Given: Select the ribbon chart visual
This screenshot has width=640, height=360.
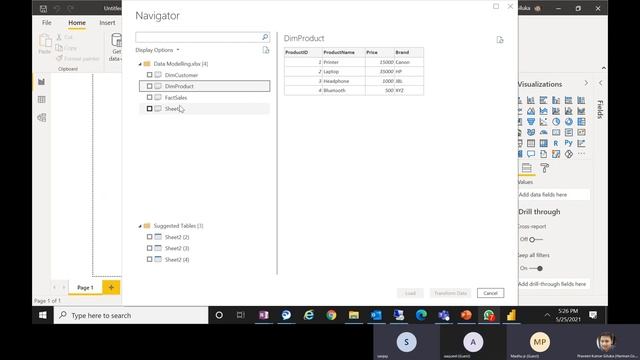Looking at the screenshot, I should (581, 111).
